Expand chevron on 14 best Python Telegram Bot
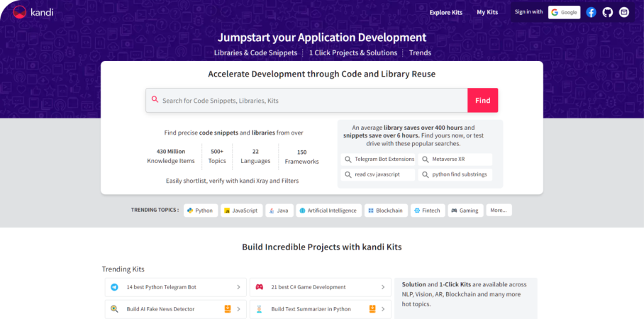 click(238, 287)
